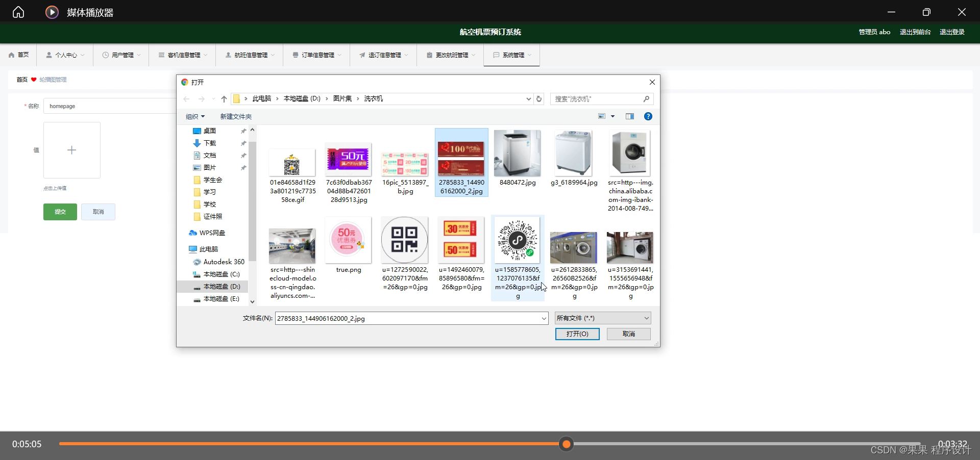Image resolution: width=980 pixels, height=460 pixels.
Task: Refresh the folder address bar
Action: (x=539, y=99)
